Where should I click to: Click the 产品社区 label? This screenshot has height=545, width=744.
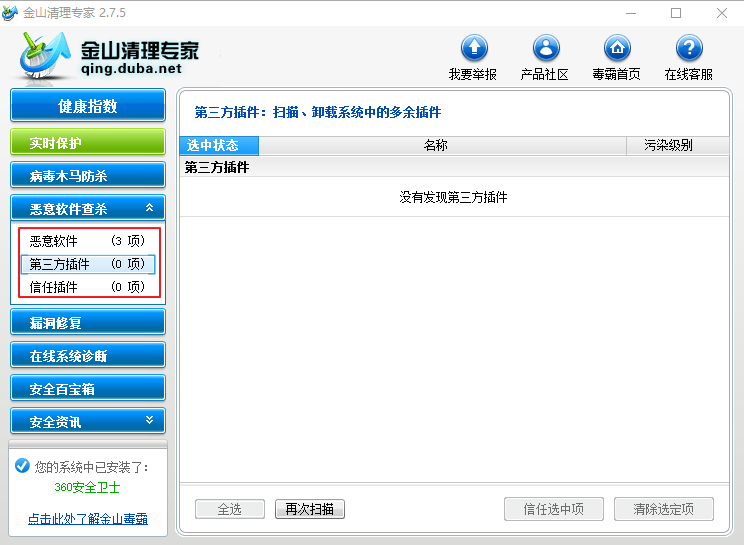click(x=544, y=74)
